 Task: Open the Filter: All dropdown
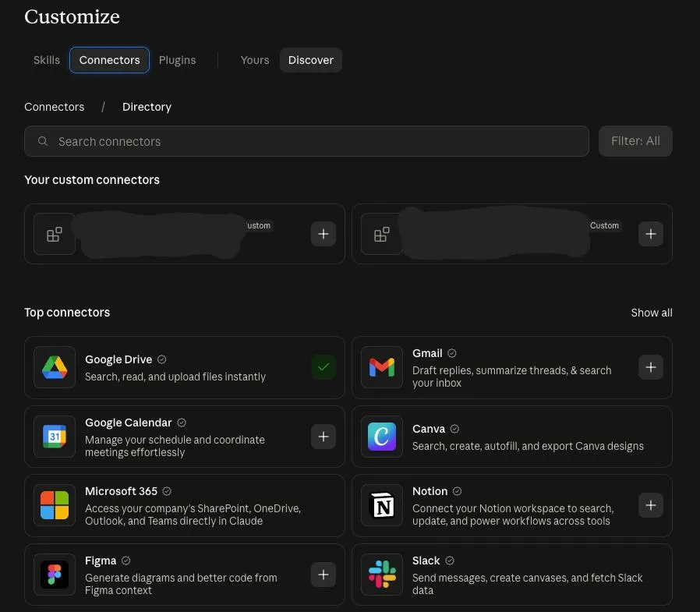[x=635, y=141]
